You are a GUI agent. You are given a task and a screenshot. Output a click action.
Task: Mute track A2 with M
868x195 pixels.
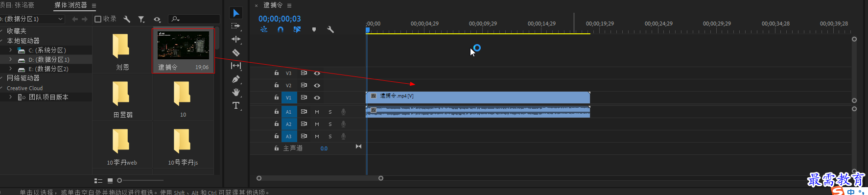click(x=317, y=124)
